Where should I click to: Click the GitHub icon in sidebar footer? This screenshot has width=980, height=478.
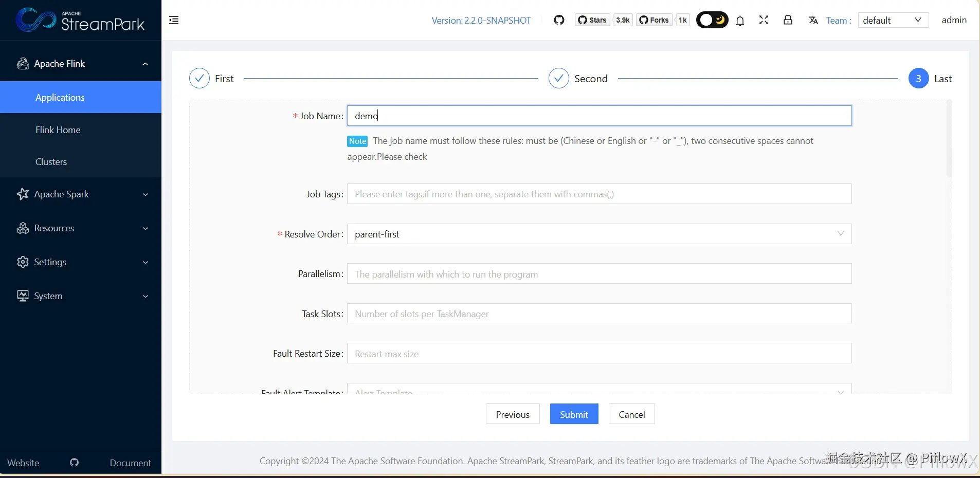(75, 463)
